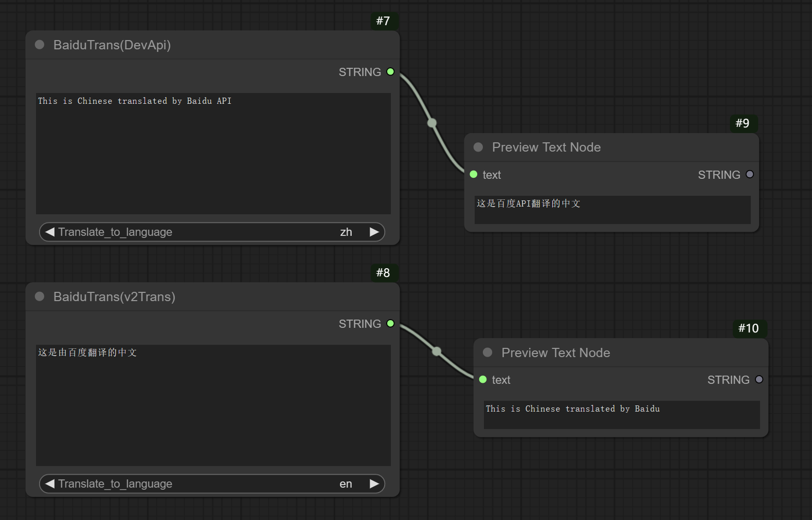
Task: Select the BaiduTrans(DevApi) node title
Action: click(x=112, y=45)
